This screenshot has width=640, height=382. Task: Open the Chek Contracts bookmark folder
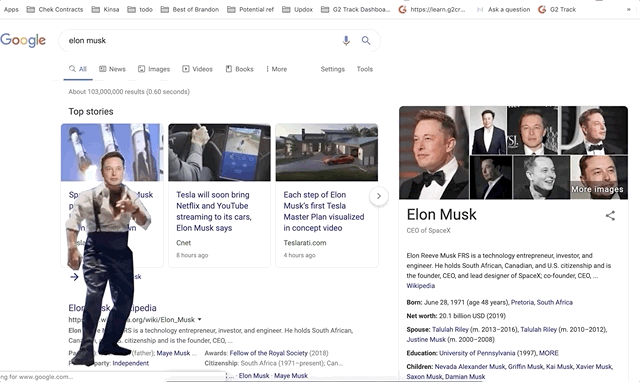[x=55, y=9]
